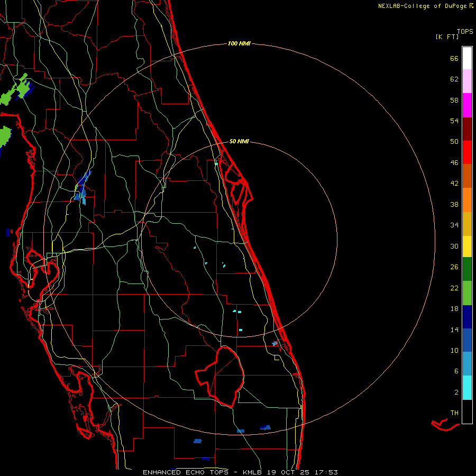Click the dark orange 42 kft legend swatch
This screenshot has width=476, height=476.
click(467, 176)
